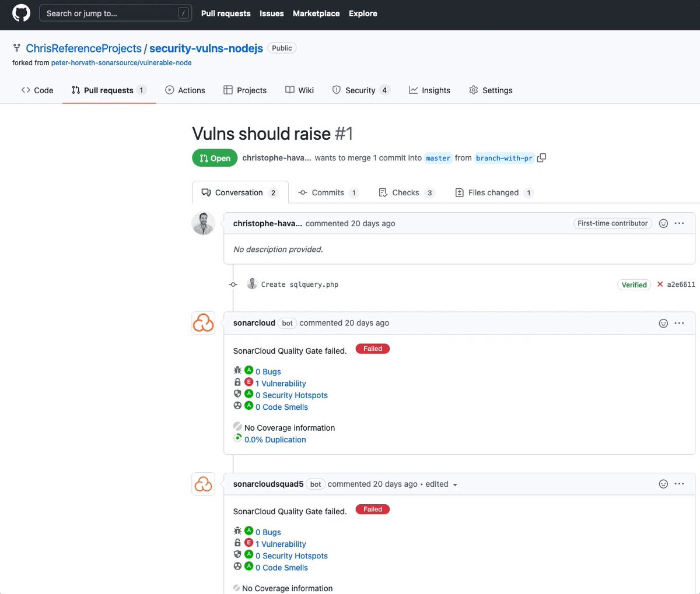Open 0 Code Smells in sonarcloud's comment
The image size is (700, 594).
[282, 407]
